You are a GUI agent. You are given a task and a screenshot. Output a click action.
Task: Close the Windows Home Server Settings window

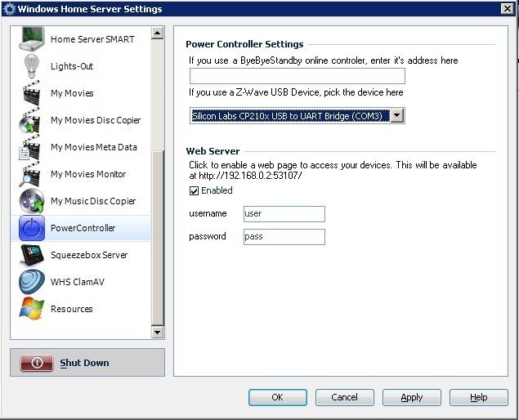(x=508, y=9)
